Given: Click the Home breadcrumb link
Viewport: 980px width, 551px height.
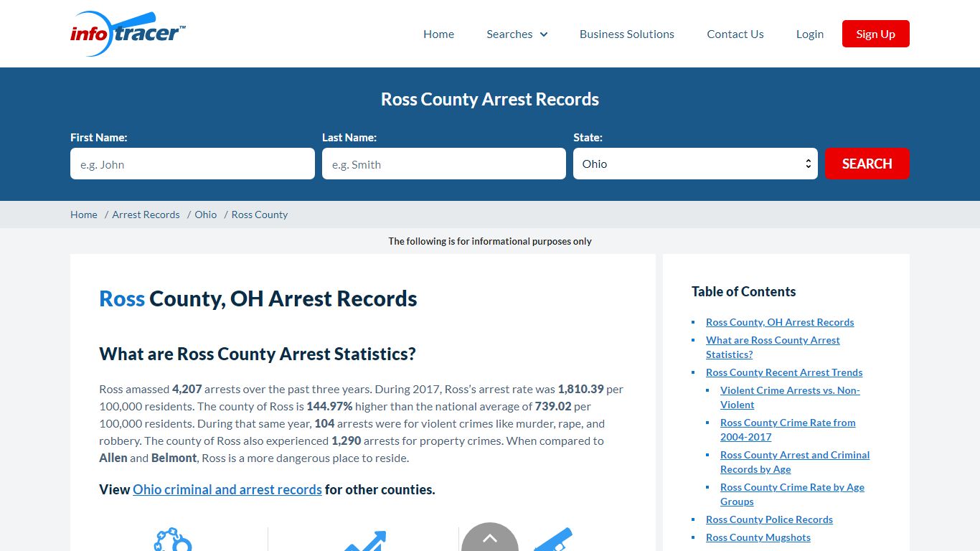Looking at the screenshot, I should pyautogui.click(x=84, y=215).
